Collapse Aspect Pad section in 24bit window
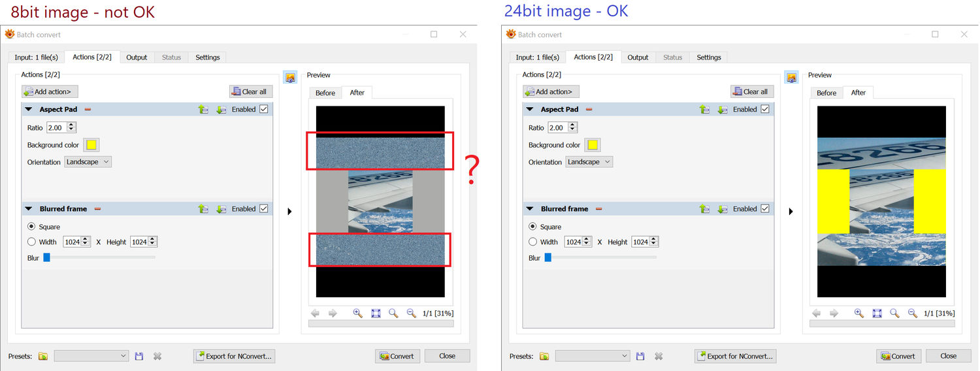The width and height of the screenshot is (980, 371). click(x=530, y=110)
